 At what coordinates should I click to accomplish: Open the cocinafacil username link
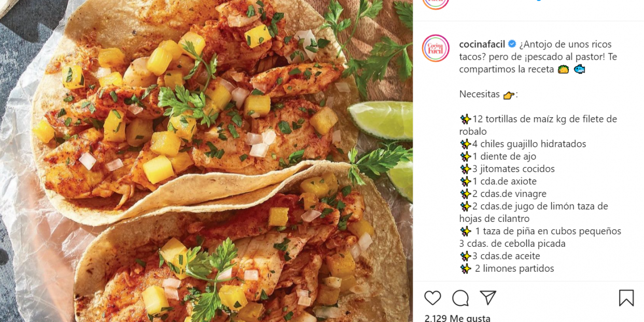[482, 45]
